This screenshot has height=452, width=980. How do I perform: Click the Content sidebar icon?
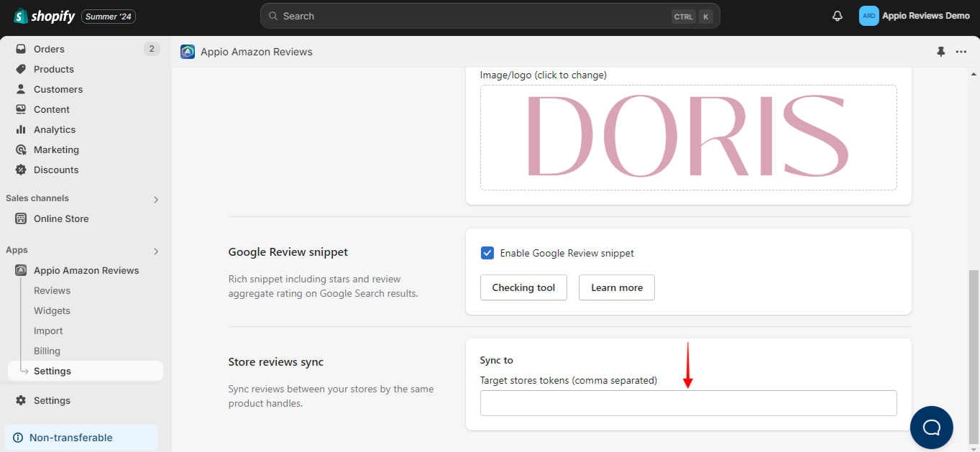tap(21, 109)
